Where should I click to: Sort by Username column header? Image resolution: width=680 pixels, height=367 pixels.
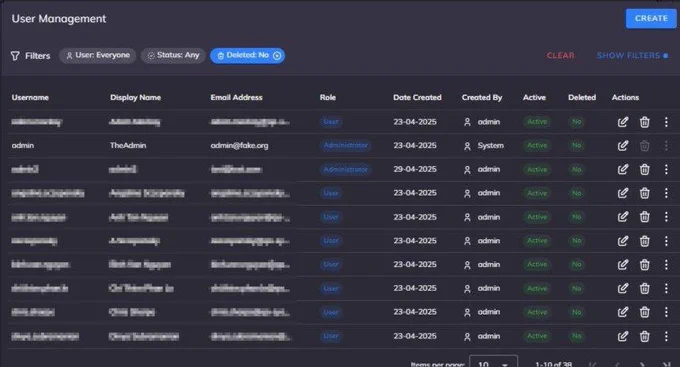click(x=30, y=98)
